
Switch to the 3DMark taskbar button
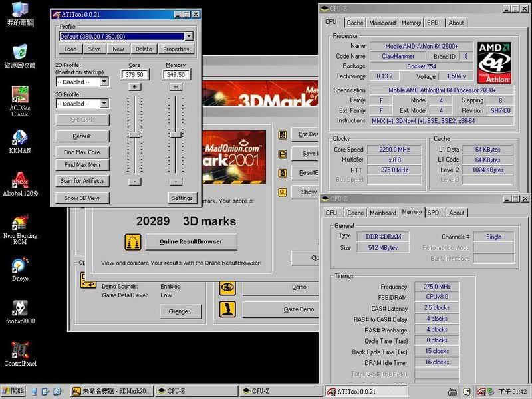tap(112, 392)
